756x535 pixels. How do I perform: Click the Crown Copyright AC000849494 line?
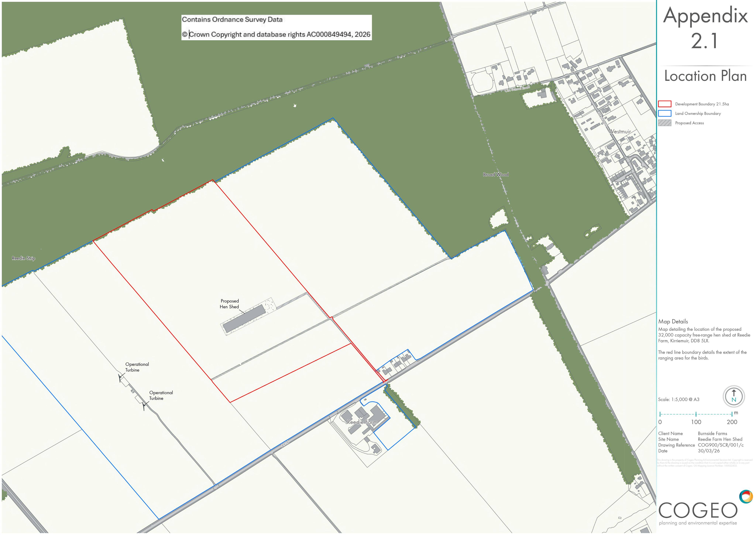coord(276,34)
